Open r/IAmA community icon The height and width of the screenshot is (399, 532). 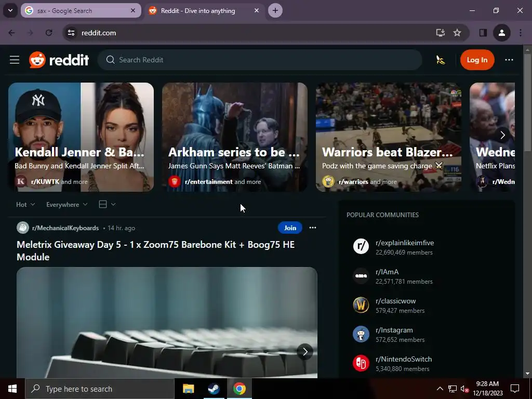pos(361,276)
